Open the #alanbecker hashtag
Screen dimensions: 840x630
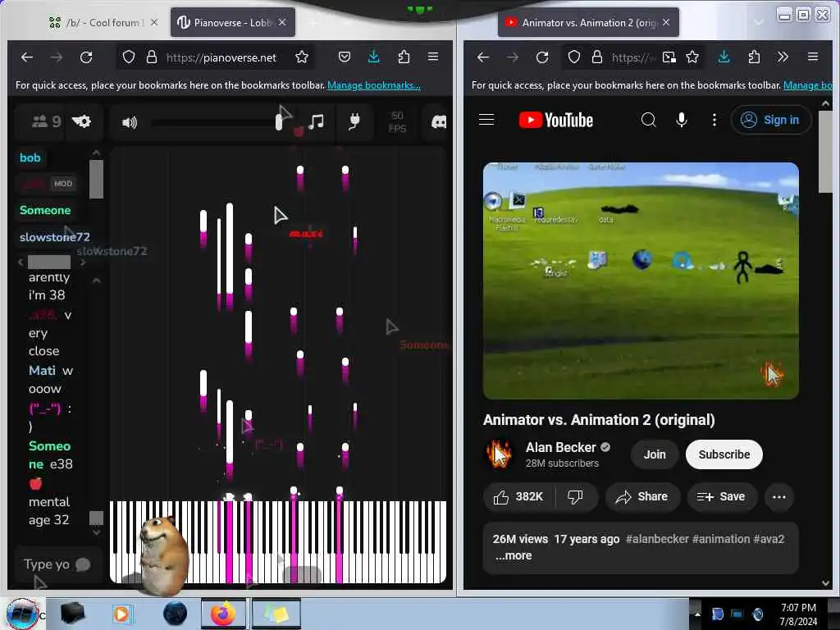click(x=657, y=539)
